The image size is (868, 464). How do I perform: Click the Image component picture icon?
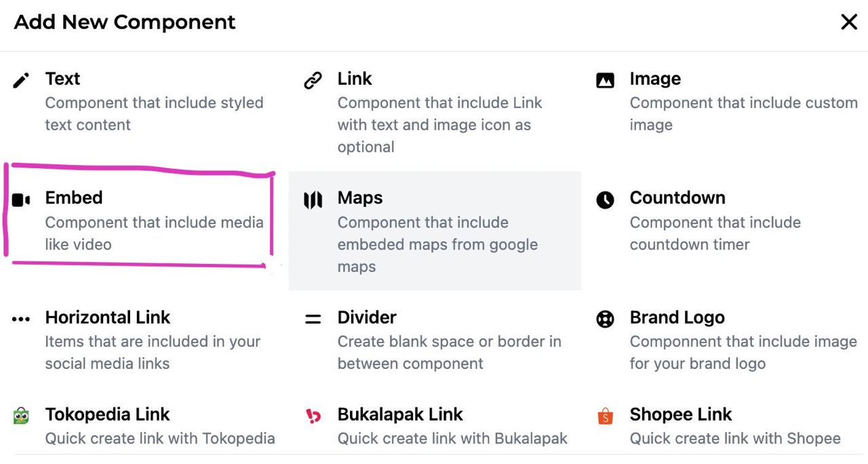[x=605, y=81]
